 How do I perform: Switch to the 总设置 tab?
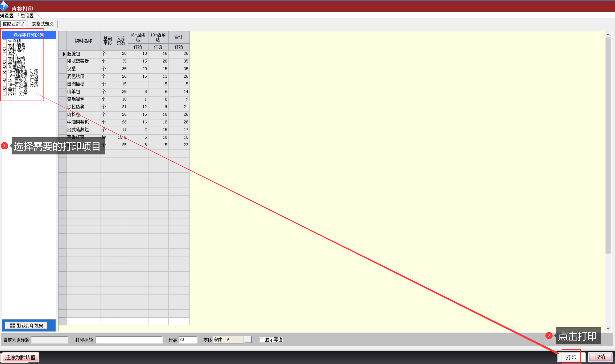coord(27,16)
